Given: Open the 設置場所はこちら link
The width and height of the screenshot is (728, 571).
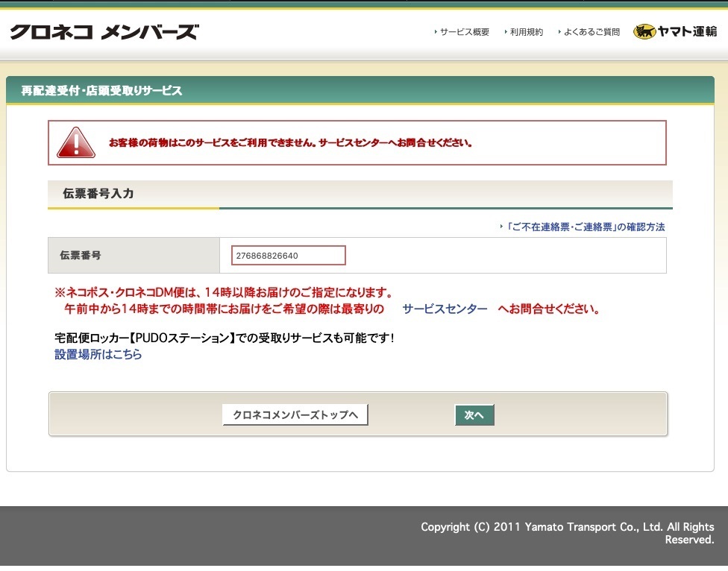Looking at the screenshot, I should 98,354.
